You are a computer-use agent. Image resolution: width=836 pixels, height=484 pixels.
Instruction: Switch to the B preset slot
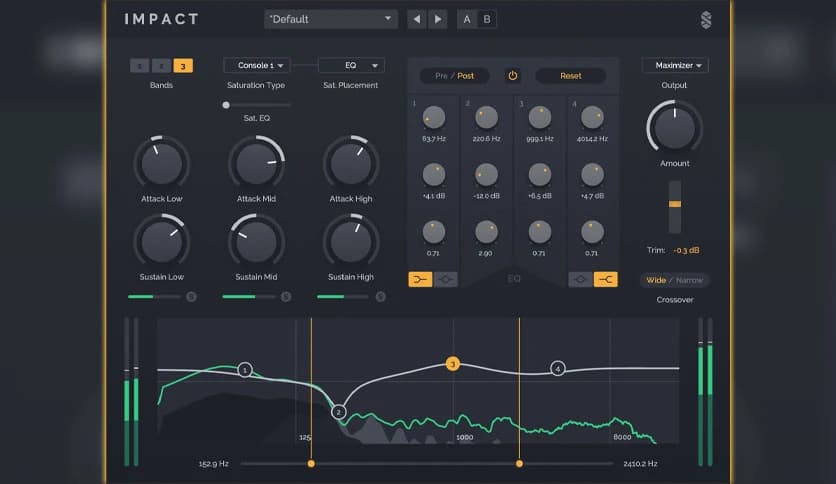click(x=487, y=19)
